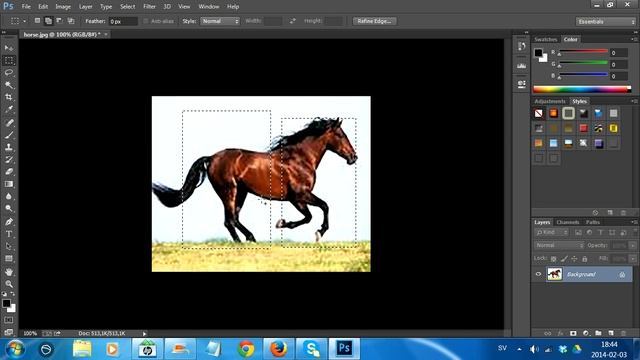Open History panel icon in collapsed dock
The height and width of the screenshot is (360, 640).
521,46
